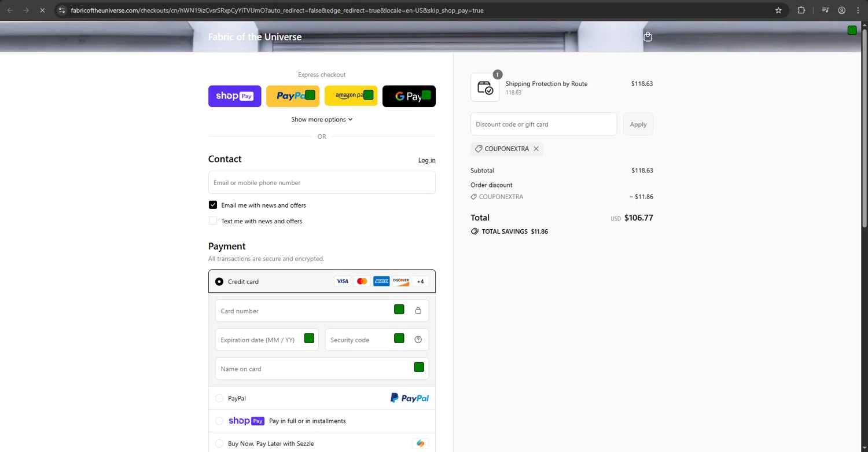This screenshot has width=868, height=452.
Task: Click Sezzle logo icon
Action: [421, 443]
